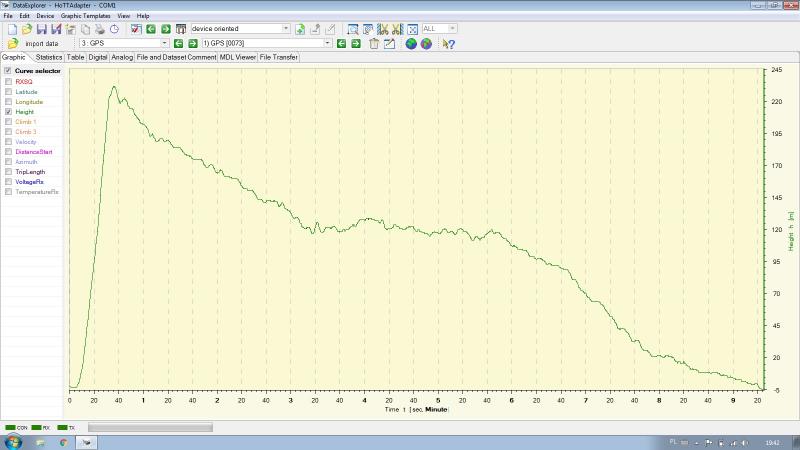Click the first globe map icon
Screen dimensions: 800x450
click(x=411, y=44)
